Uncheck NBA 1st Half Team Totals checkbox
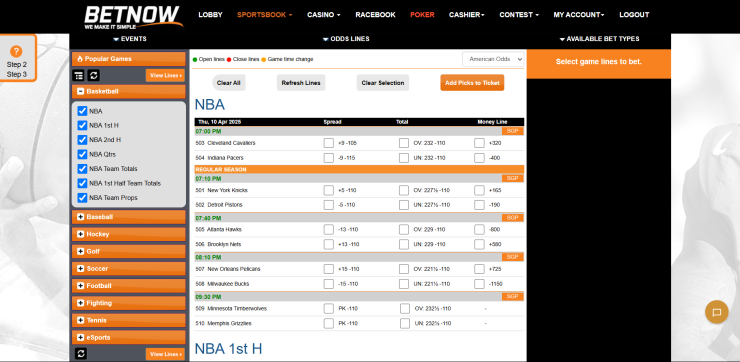This screenshot has width=740, height=362. point(82,183)
